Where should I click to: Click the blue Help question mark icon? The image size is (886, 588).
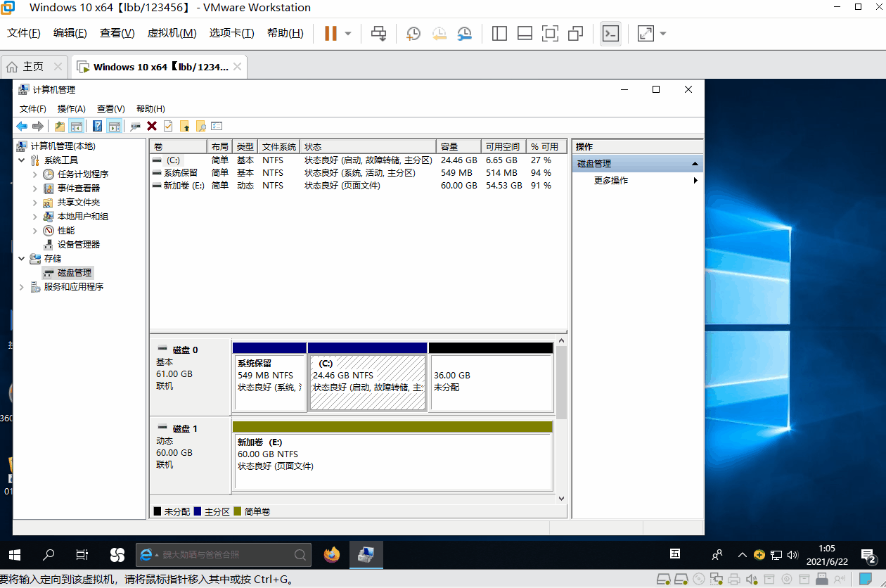click(x=98, y=126)
